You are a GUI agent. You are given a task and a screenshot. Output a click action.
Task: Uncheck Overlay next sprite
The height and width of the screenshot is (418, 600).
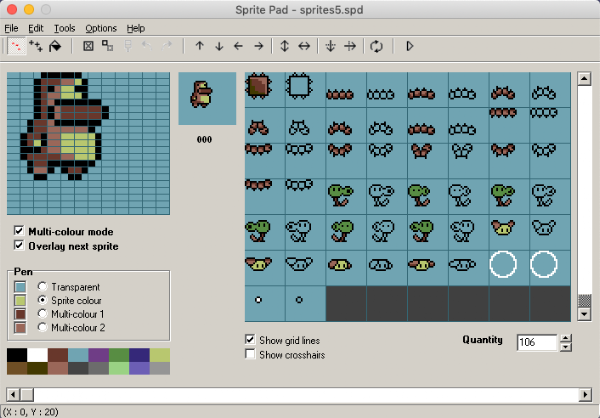click(x=19, y=245)
